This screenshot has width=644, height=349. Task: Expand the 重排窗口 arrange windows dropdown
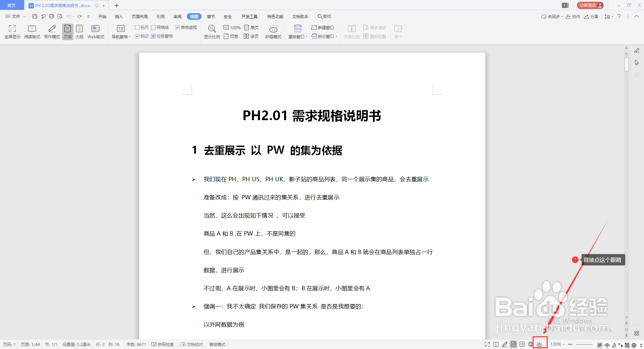click(306, 36)
